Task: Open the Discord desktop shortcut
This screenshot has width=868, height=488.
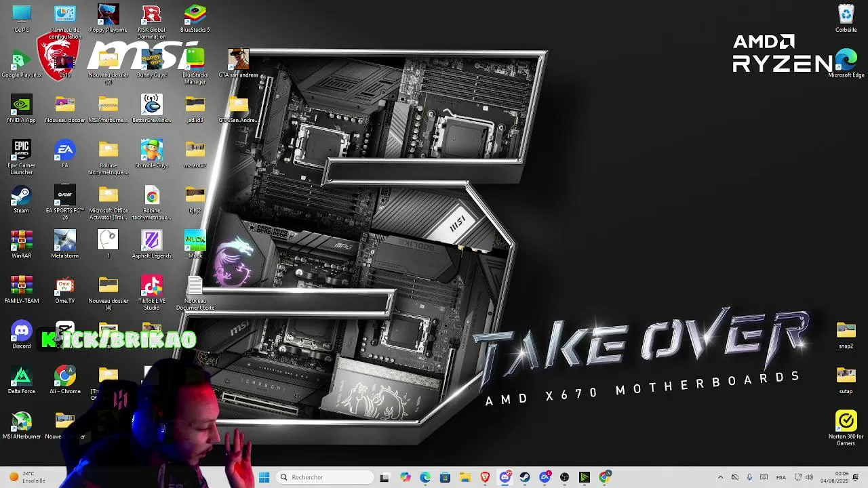Action: [x=22, y=335]
